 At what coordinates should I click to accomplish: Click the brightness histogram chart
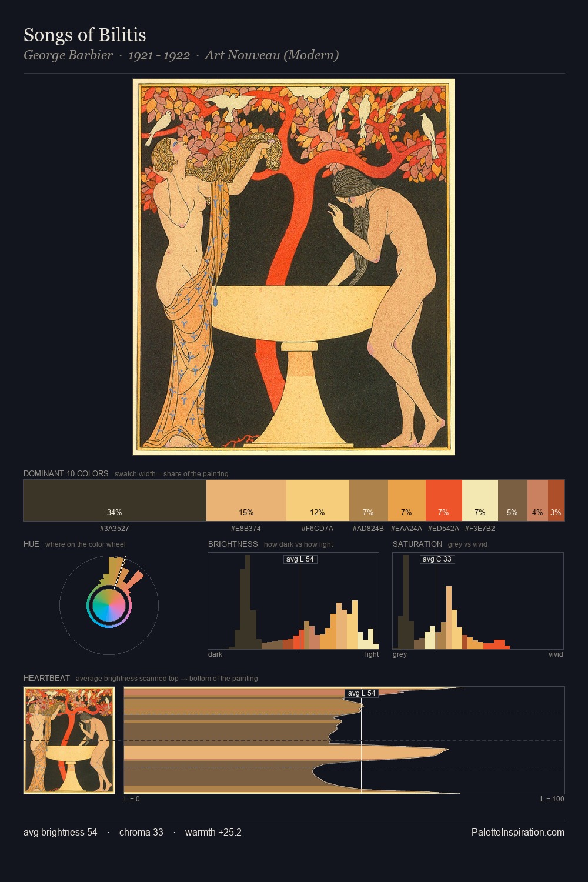(x=293, y=601)
